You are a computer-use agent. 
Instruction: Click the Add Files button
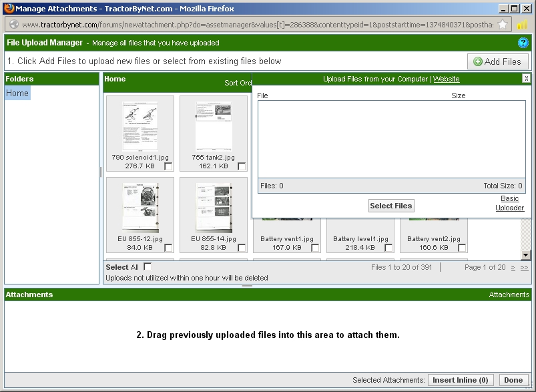click(497, 61)
